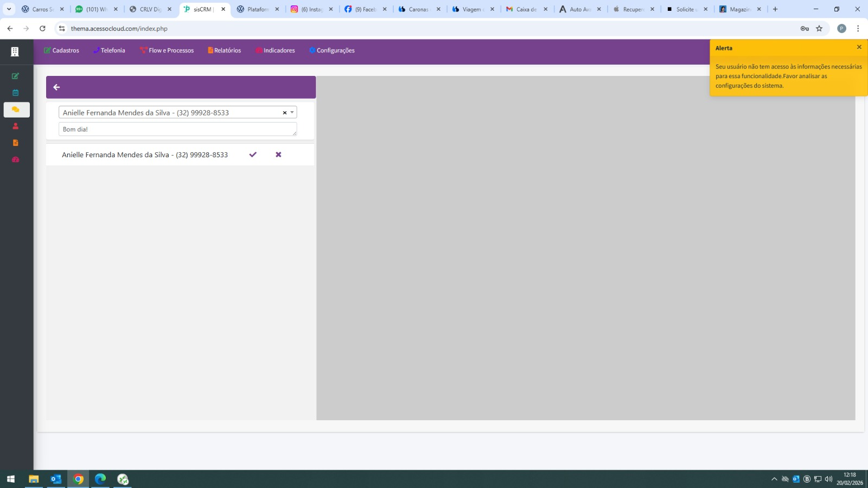Expand the contact selection dropdown arrow

(x=292, y=112)
